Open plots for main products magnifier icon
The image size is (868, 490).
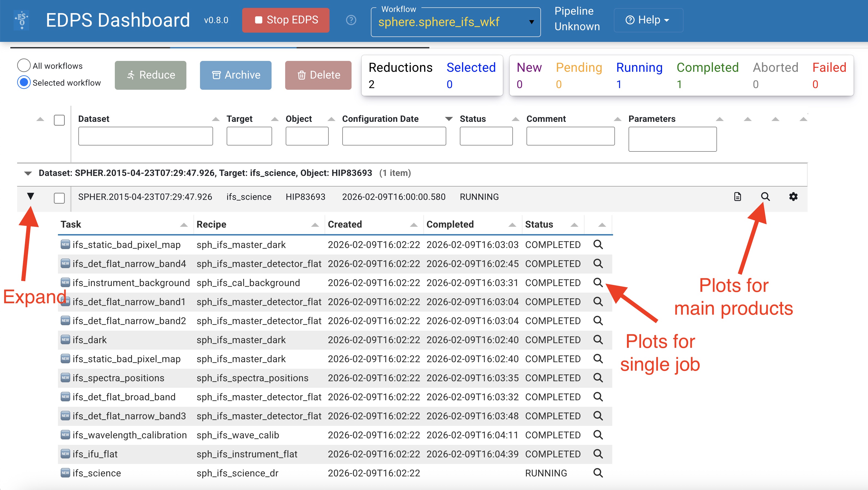pyautogui.click(x=765, y=197)
